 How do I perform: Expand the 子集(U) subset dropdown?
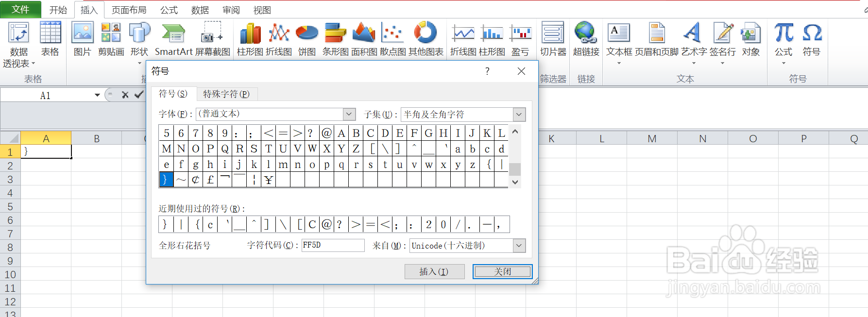click(519, 115)
